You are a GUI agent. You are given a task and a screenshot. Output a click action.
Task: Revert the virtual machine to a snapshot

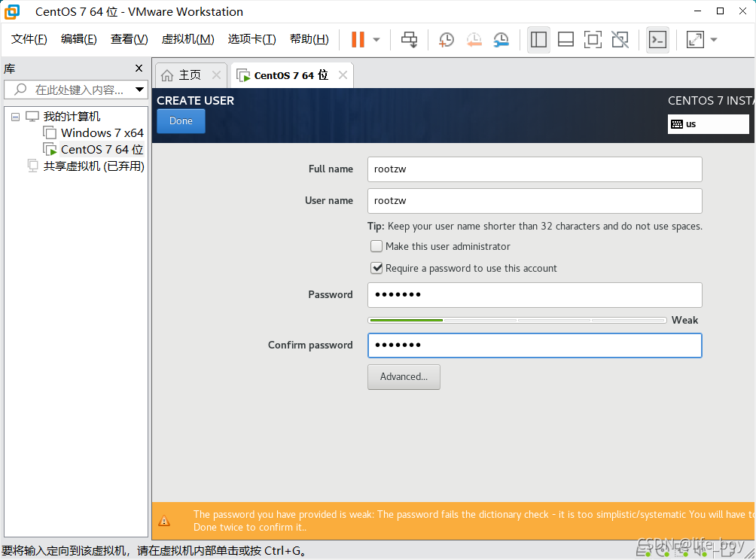click(x=474, y=40)
